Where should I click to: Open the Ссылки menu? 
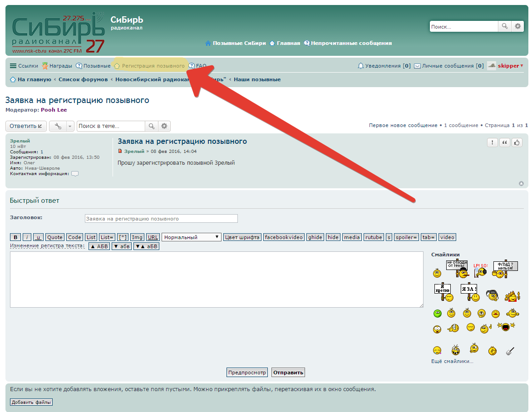point(24,66)
